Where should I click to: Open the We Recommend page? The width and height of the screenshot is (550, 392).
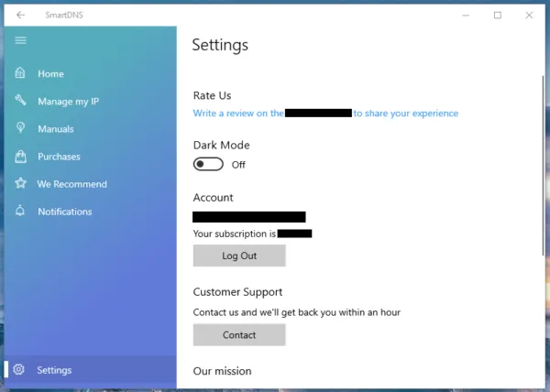point(90,184)
